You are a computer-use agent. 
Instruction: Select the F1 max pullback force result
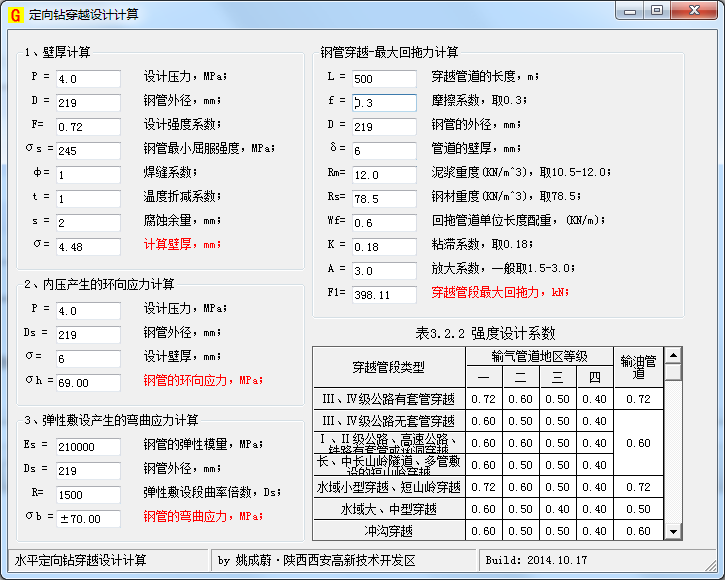click(x=384, y=295)
